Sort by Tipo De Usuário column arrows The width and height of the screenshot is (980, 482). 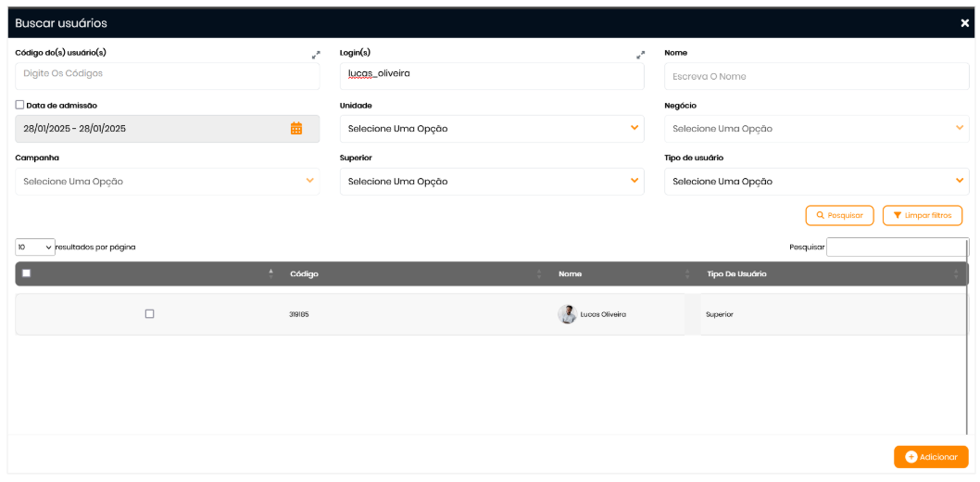(x=956, y=273)
